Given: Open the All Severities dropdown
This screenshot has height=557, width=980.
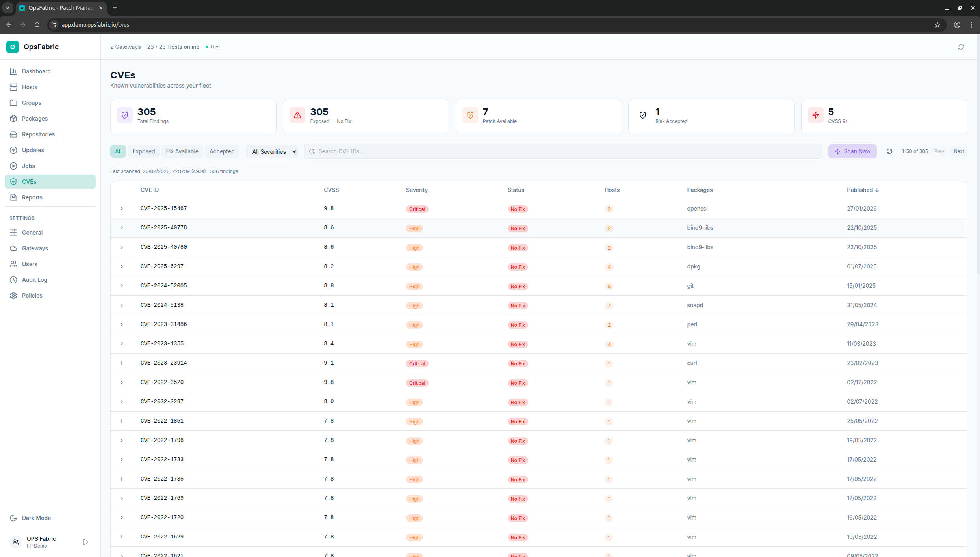Looking at the screenshot, I should click(272, 151).
